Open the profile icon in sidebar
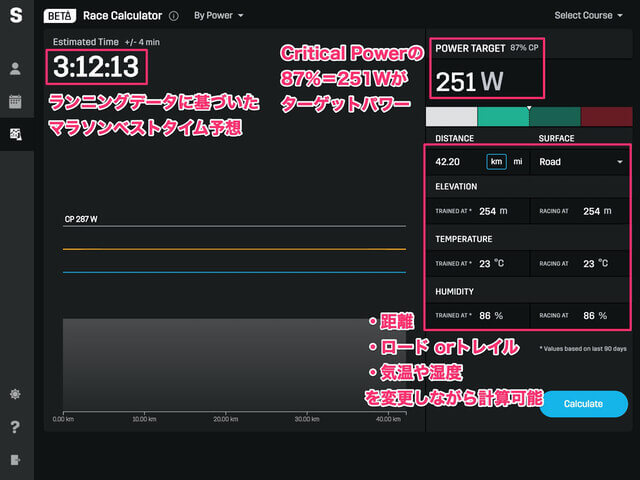 click(x=16, y=69)
